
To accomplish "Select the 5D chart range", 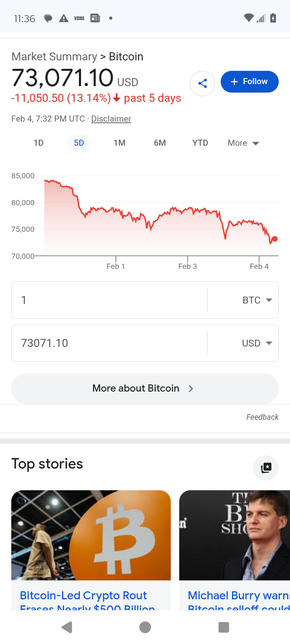I will click(79, 143).
